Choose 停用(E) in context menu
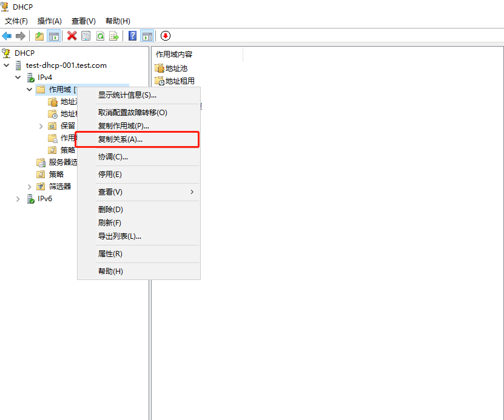The height and width of the screenshot is (420, 504). [139, 175]
